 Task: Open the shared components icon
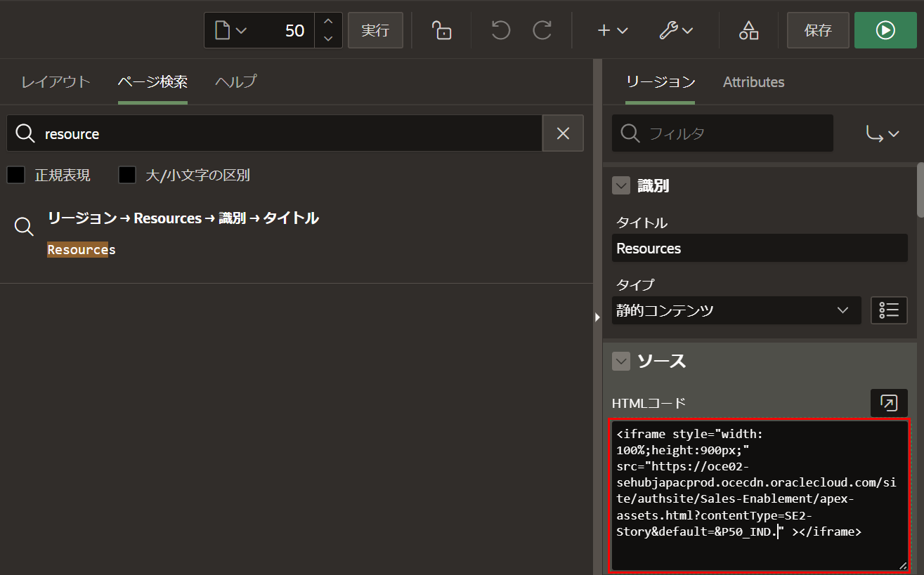748,30
